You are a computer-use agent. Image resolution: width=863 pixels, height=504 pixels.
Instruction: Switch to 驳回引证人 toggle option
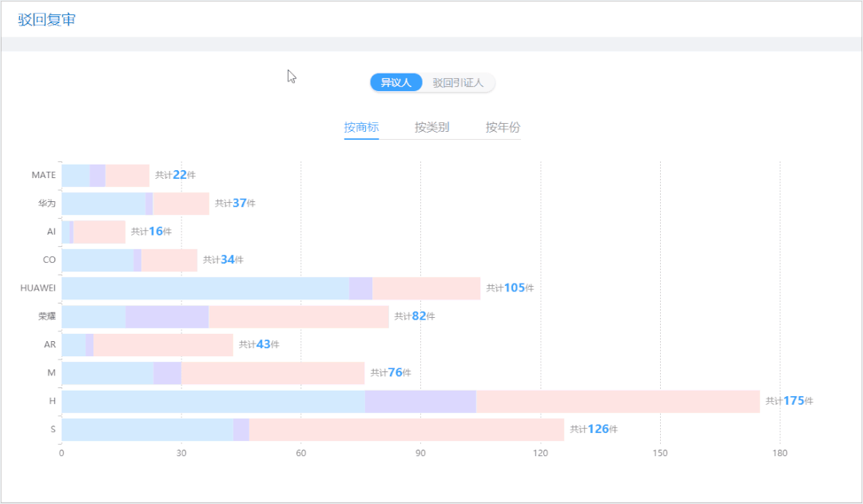(458, 82)
